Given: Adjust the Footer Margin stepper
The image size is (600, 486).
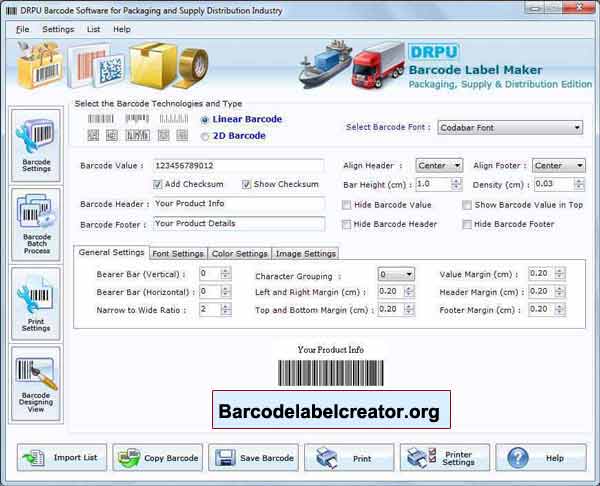Looking at the screenshot, I should point(560,309).
